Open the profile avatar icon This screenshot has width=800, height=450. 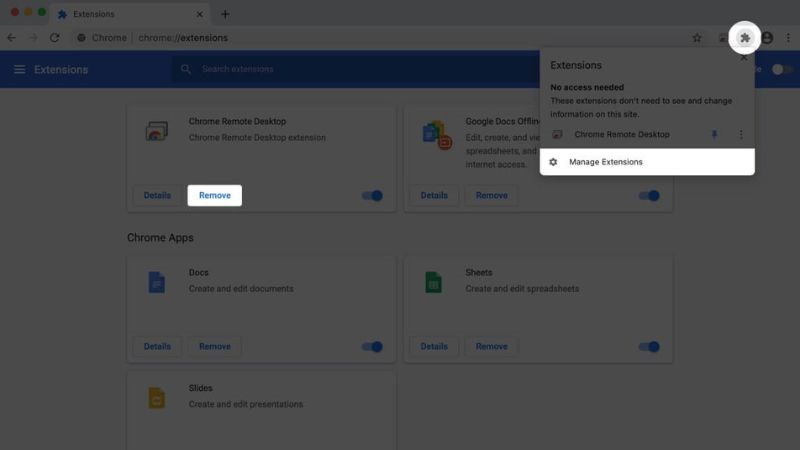tap(767, 38)
